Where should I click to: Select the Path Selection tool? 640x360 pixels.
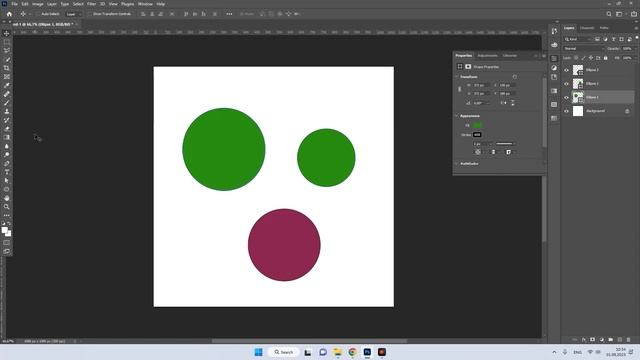(x=7, y=181)
